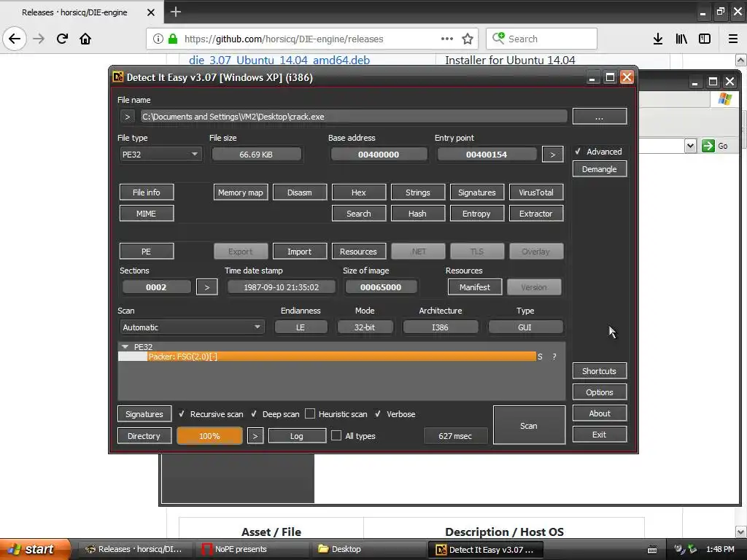Close the Releases horsicq/DIE-engine tab
Screen dimensions: 747x560
pos(150,12)
